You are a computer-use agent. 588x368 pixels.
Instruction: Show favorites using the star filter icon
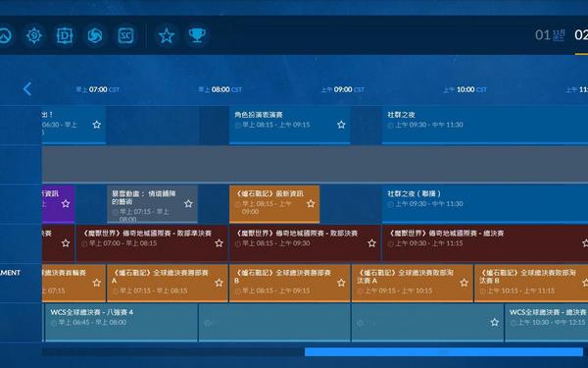tap(167, 35)
